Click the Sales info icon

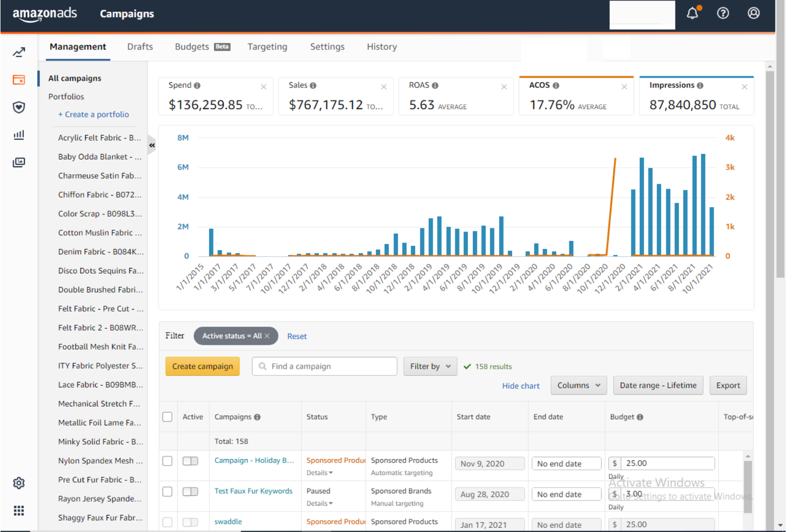pos(313,85)
